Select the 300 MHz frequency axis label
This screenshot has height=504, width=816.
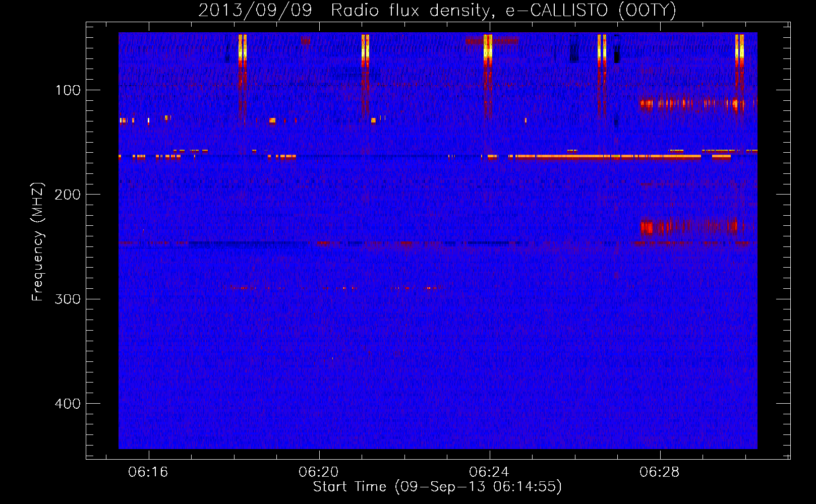pos(68,299)
